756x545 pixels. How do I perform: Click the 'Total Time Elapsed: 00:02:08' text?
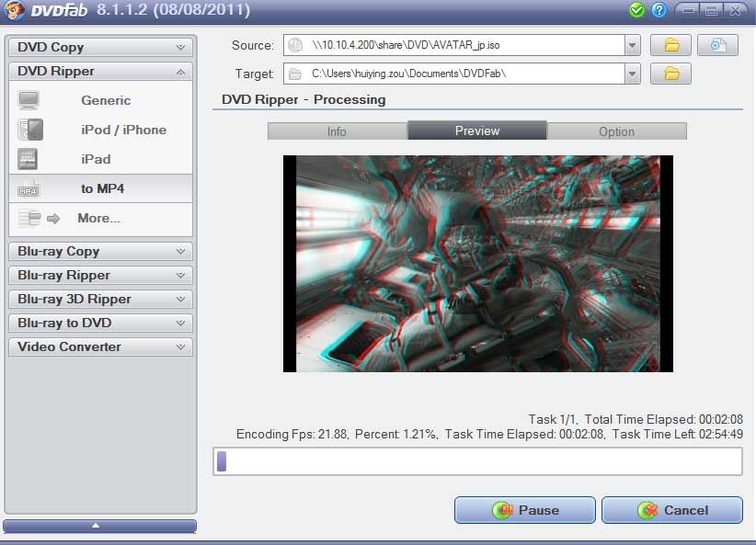pyautogui.click(x=664, y=419)
